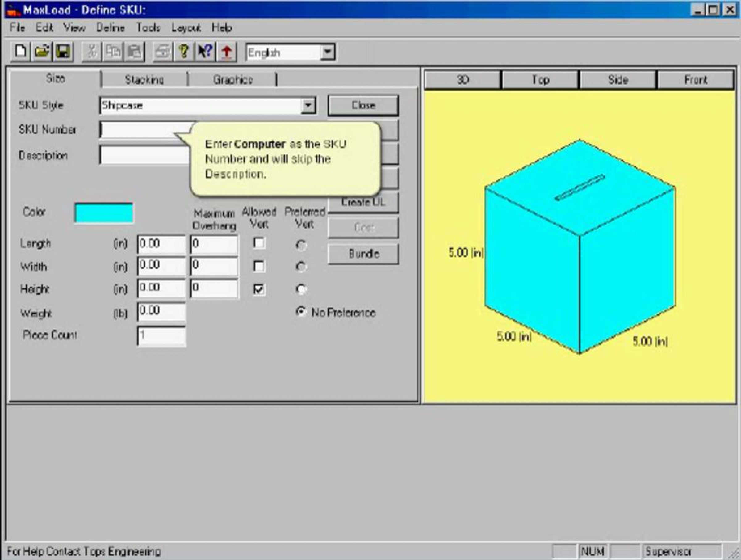
Task: Click the cyan 3D box preview
Action: click(x=580, y=246)
